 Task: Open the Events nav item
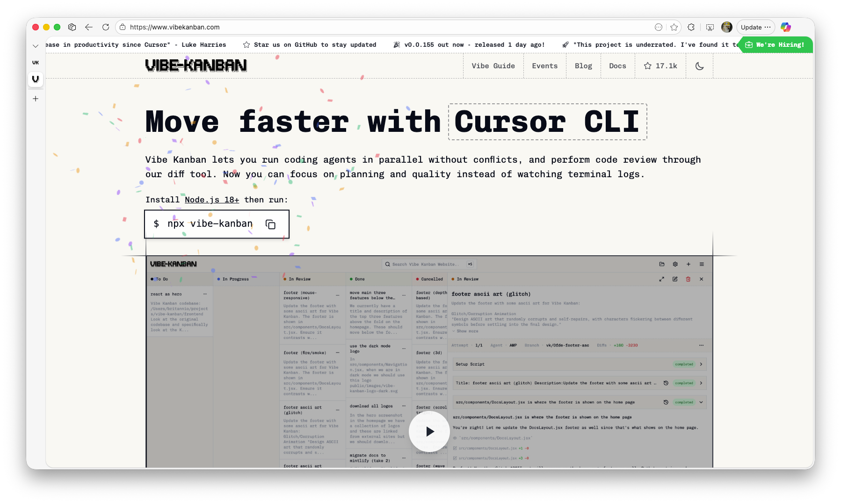tap(545, 66)
